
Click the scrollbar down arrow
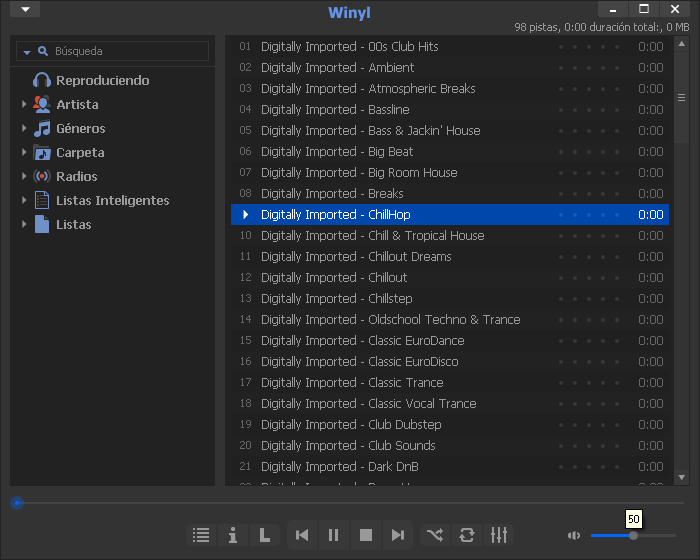(x=681, y=477)
